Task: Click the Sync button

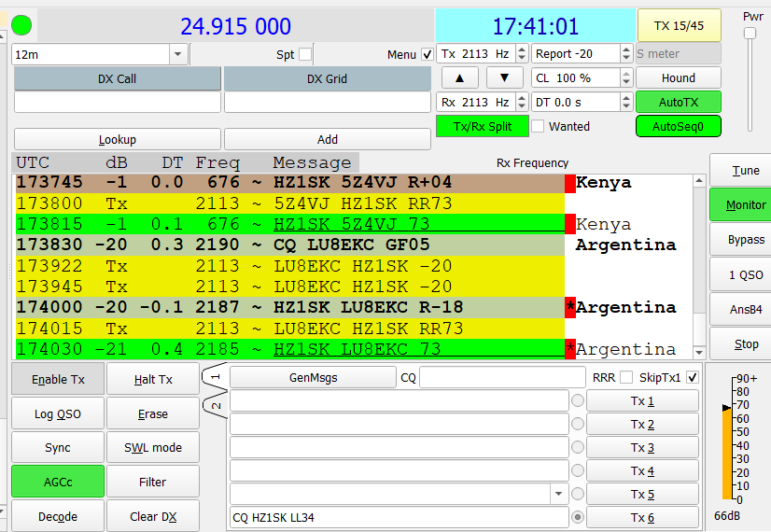Action: coord(58,447)
